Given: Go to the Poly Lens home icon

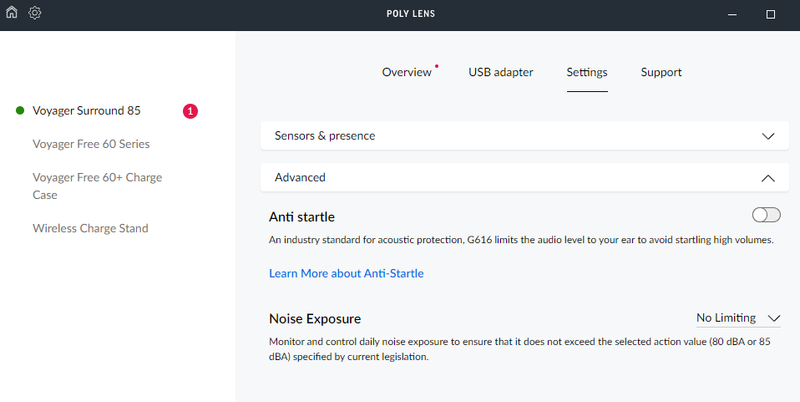Looking at the screenshot, I should click(11, 13).
